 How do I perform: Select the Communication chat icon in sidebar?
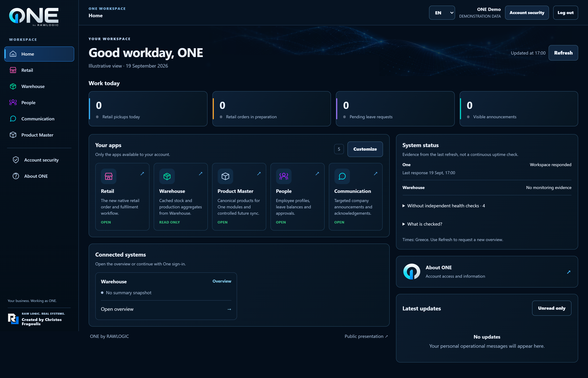coord(13,119)
